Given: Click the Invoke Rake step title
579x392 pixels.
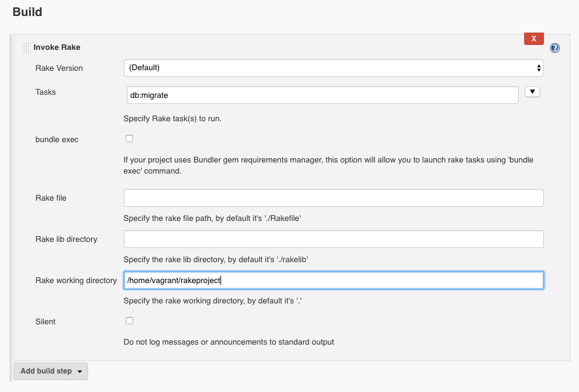Looking at the screenshot, I should click(57, 47).
